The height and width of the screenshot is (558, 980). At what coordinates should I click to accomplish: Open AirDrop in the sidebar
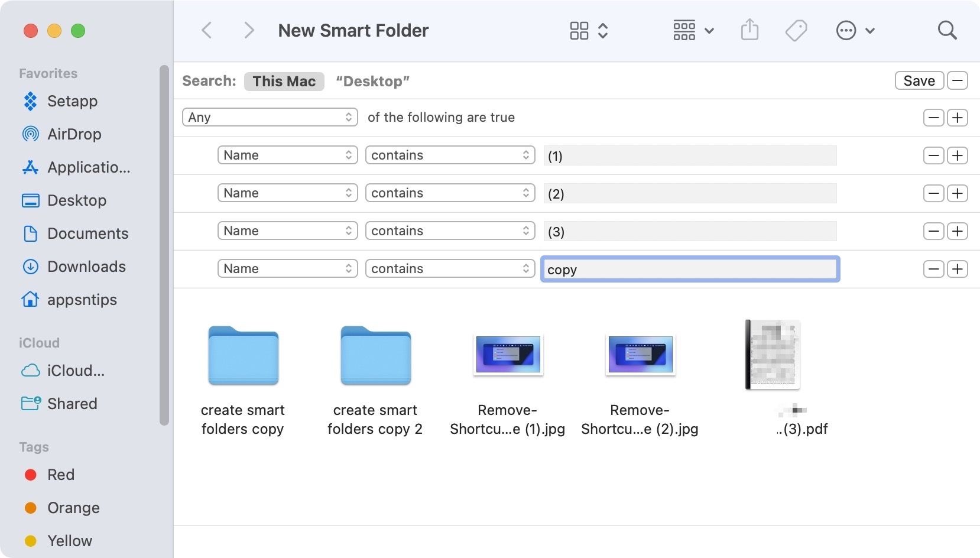pos(74,134)
